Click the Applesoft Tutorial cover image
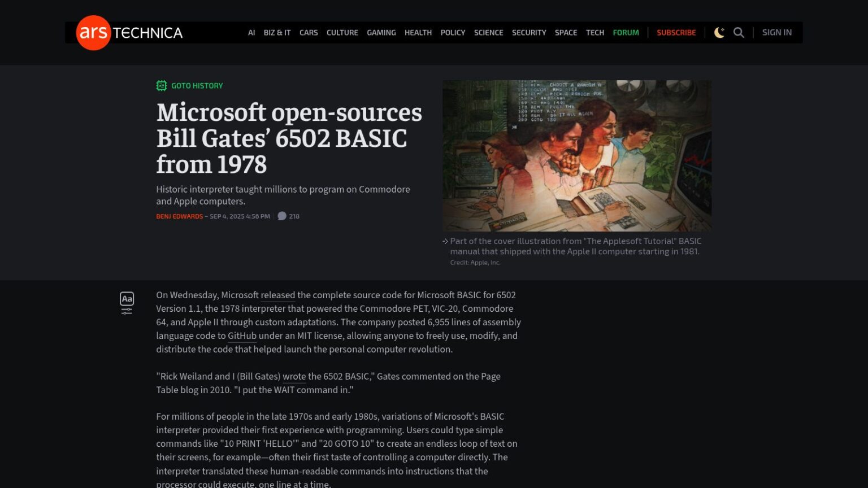The height and width of the screenshot is (488, 868). (x=577, y=155)
